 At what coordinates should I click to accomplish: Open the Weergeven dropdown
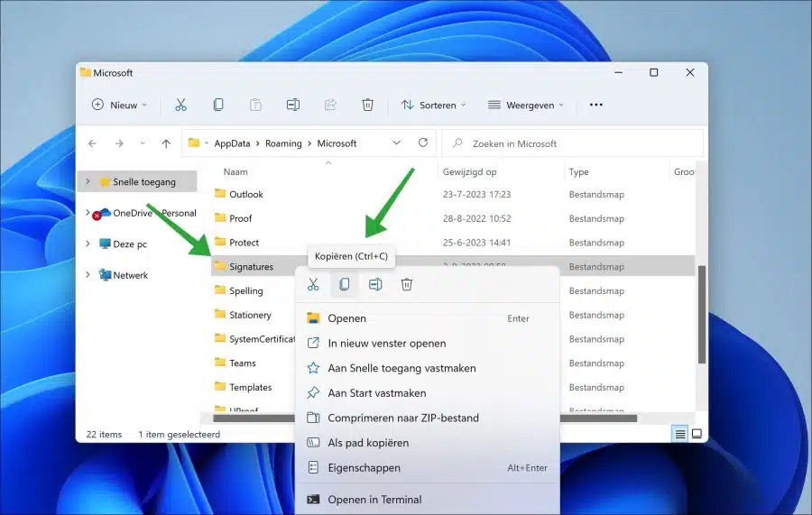tap(526, 105)
